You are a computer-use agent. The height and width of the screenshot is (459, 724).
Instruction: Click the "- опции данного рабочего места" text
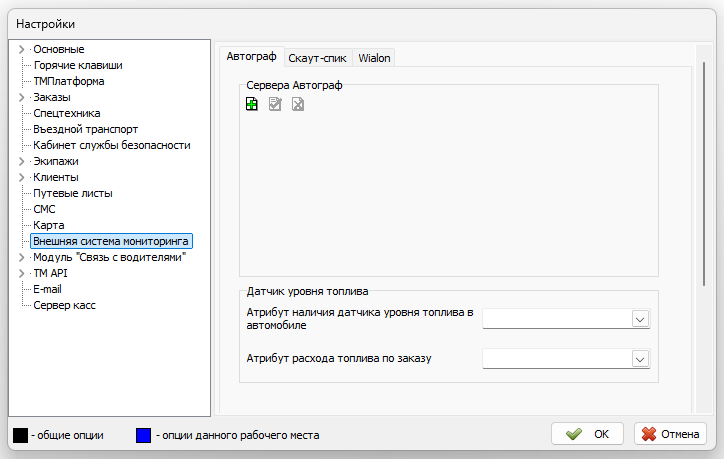238,435
